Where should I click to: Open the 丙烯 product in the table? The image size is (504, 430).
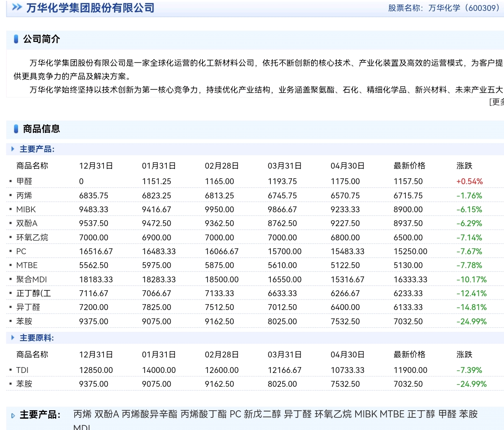coord(24,195)
